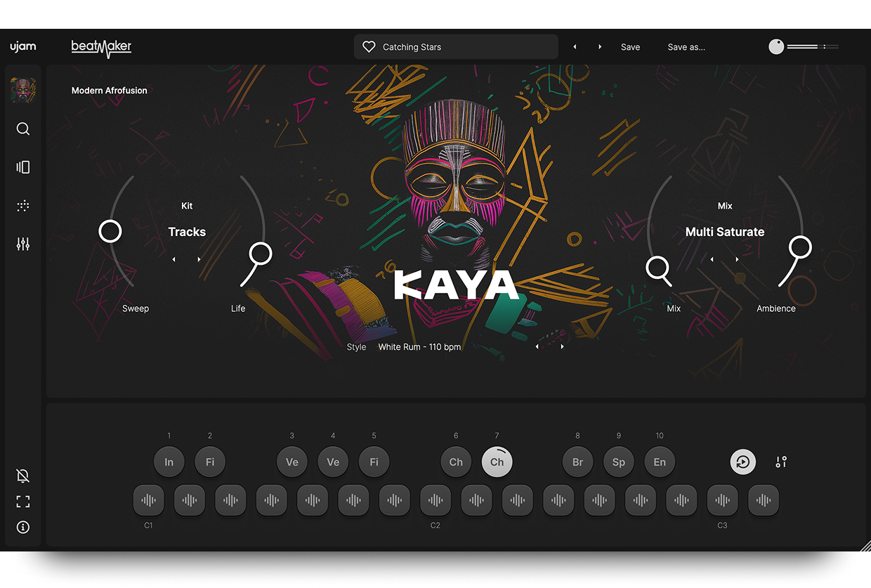Open the library panel icon in sidebar
The width and height of the screenshot is (871, 588).
tap(23, 167)
